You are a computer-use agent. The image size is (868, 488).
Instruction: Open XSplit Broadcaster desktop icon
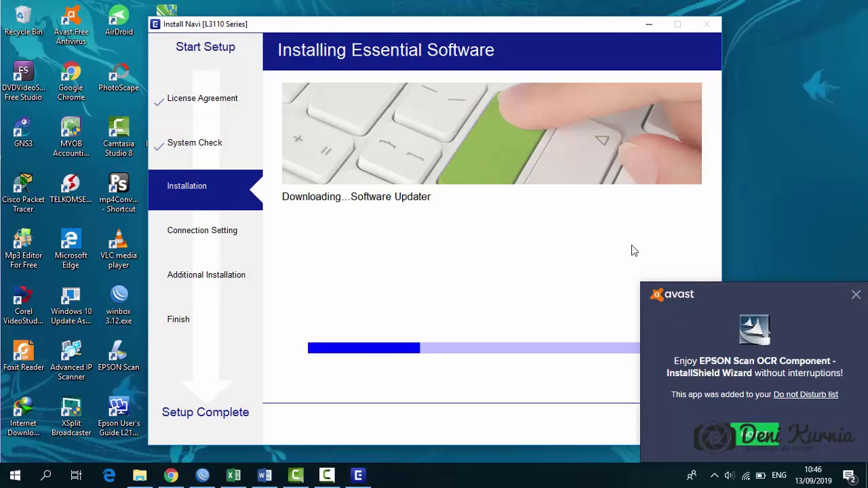71,417
